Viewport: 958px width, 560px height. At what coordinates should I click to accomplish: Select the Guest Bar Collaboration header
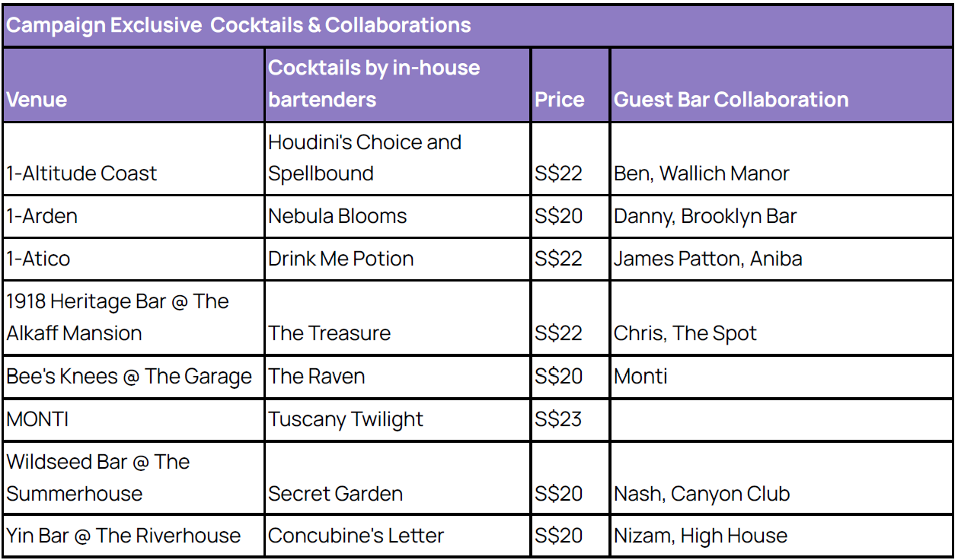coord(782,85)
